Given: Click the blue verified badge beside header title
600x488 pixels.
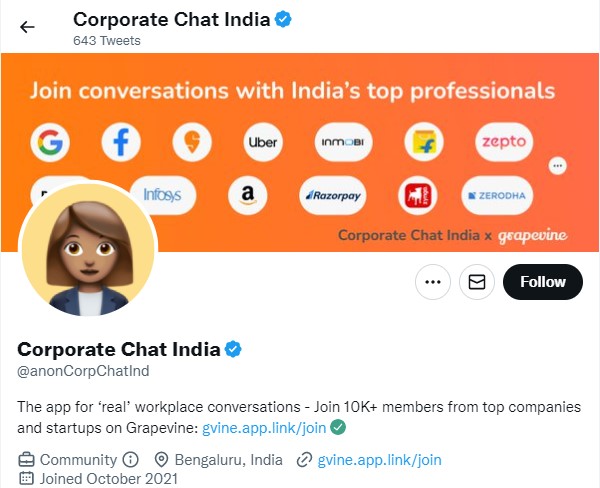Looking at the screenshot, I should tap(283, 20).
